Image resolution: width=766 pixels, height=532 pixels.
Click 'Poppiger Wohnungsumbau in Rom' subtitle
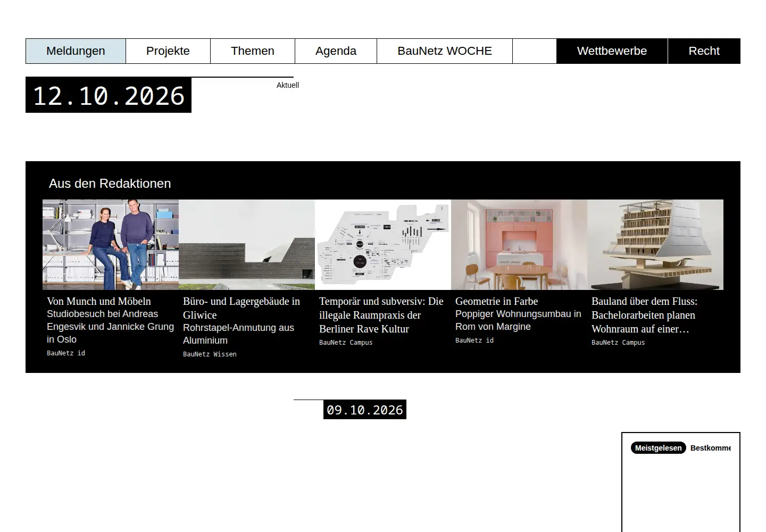518,320
